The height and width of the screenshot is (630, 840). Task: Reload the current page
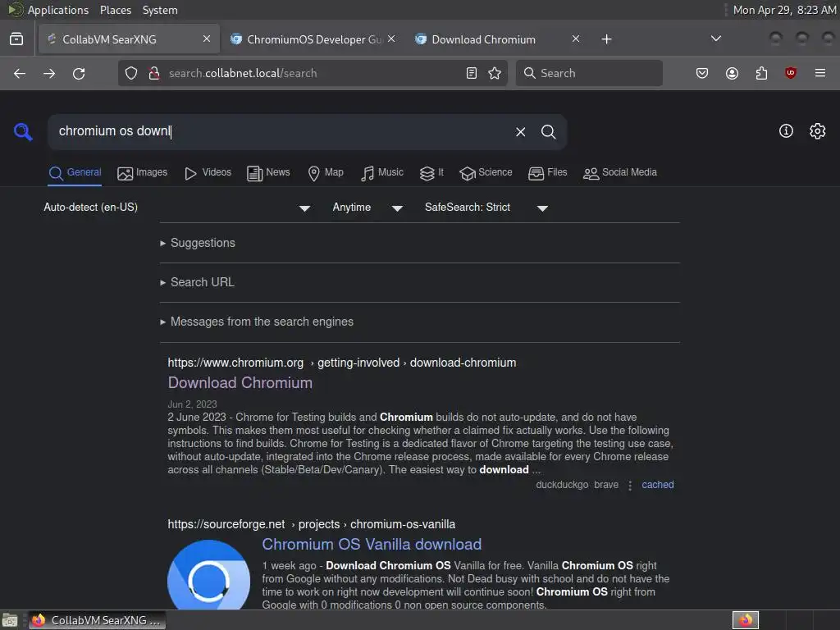click(79, 73)
